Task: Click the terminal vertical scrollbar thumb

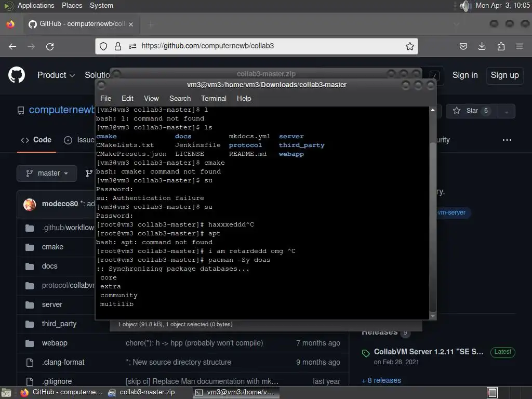Action: coord(433,227)
